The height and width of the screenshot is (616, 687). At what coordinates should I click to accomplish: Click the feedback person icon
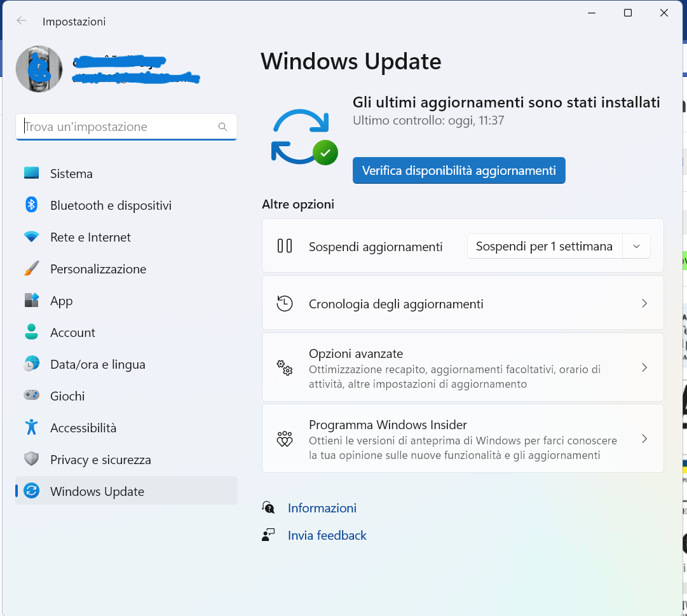tap(268, 535)
